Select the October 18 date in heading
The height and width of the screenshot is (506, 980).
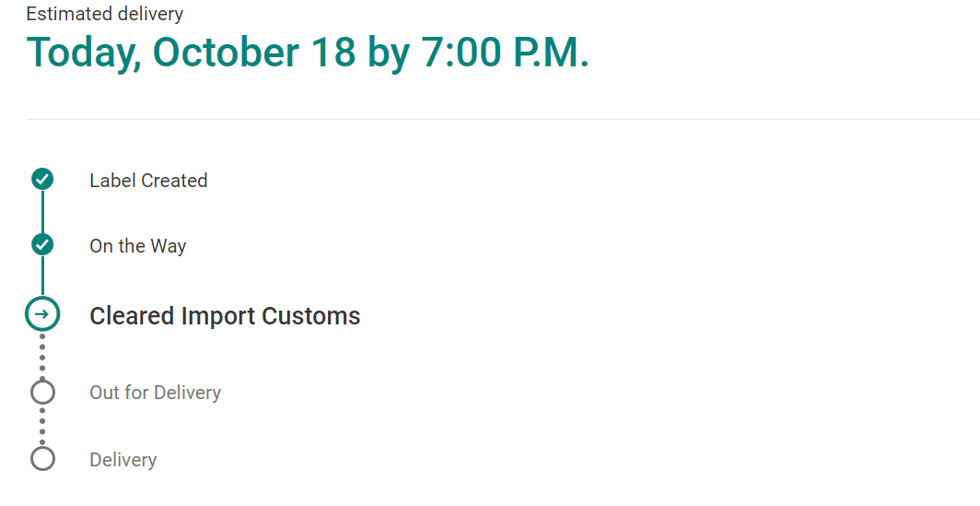(254, 53)
